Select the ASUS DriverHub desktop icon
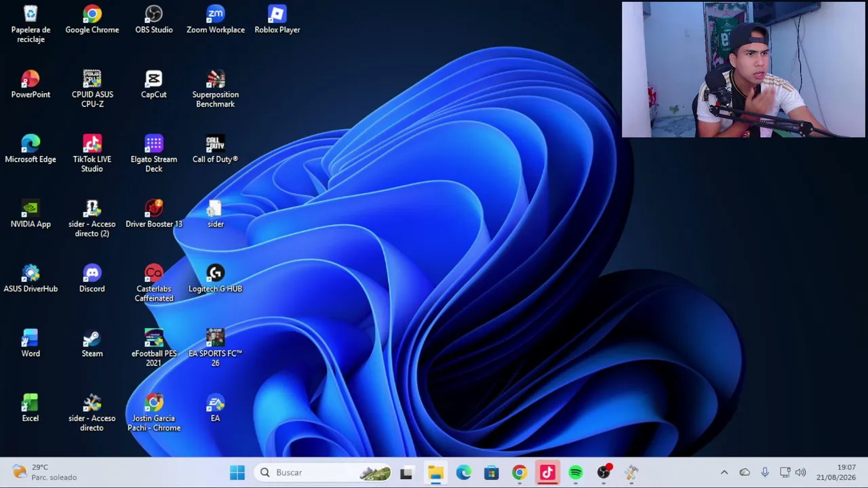The width and height of the screenshot is (868, 488). point(31,279)
